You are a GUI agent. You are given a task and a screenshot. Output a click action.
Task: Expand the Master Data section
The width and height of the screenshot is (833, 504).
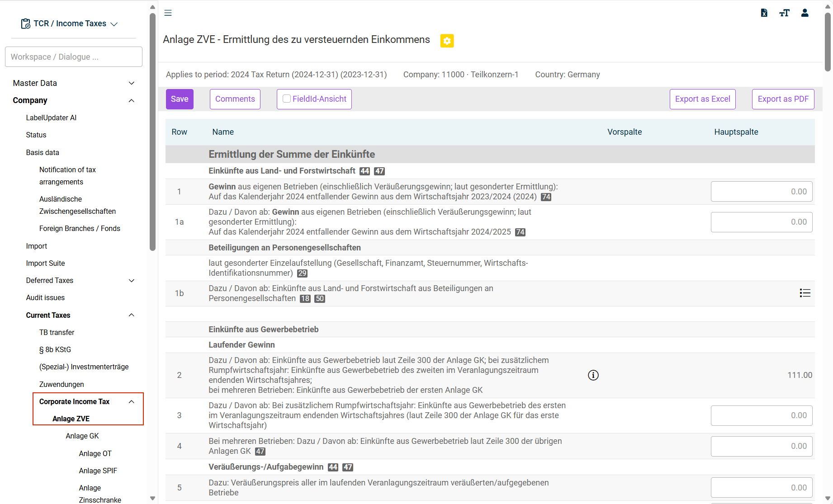(x=132, y=83)
